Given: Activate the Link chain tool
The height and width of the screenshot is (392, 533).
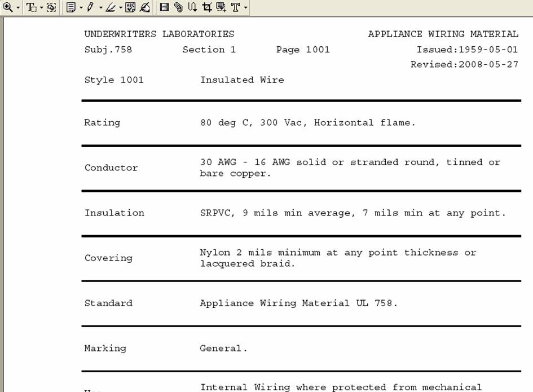Looking at the screenshot, I should [x=178, y=7].
